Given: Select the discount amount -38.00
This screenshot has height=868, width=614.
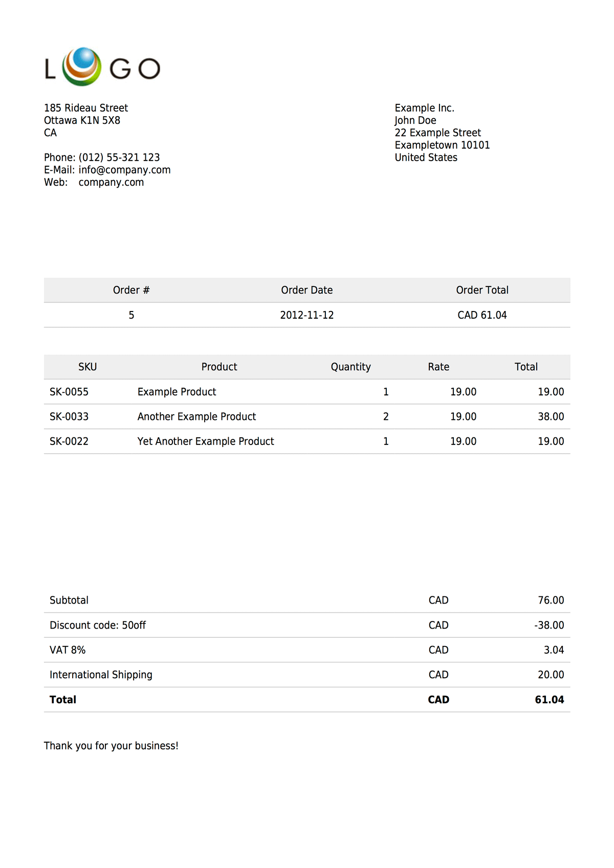Looking at the screenshot, I should [550, 625].
